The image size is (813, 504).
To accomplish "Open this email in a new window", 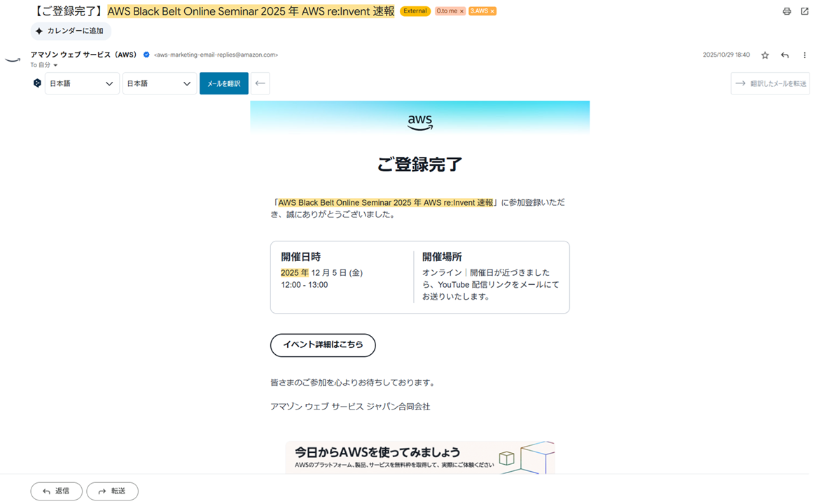I will click(804, 11).
